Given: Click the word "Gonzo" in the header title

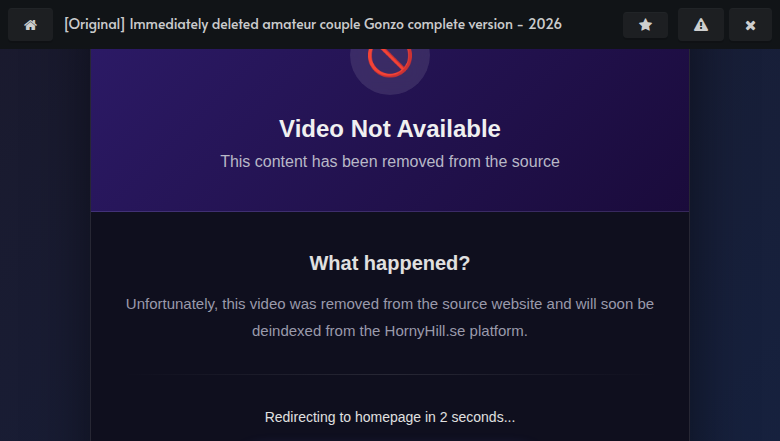Looking at the screenshot, I should coord(384,24).
